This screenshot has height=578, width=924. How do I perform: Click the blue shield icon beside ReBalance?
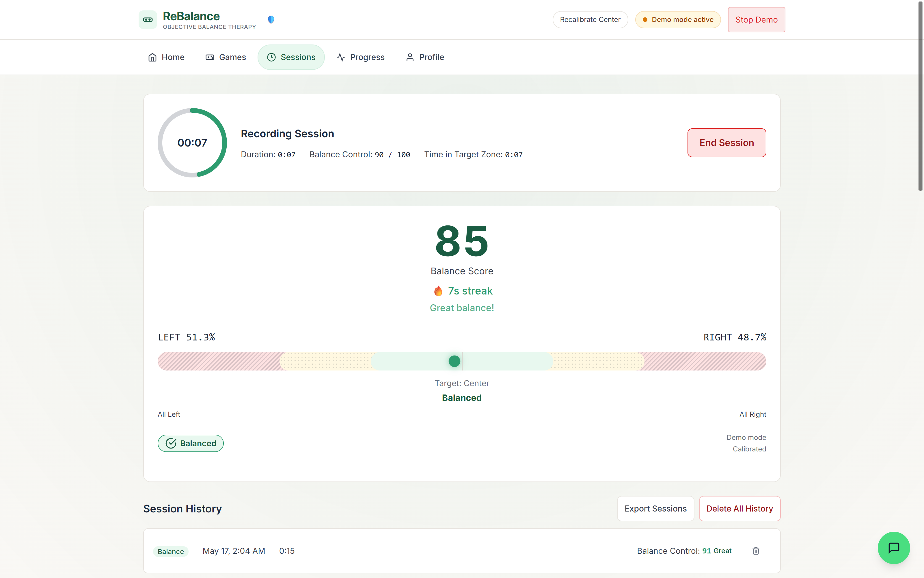[271, 19]
